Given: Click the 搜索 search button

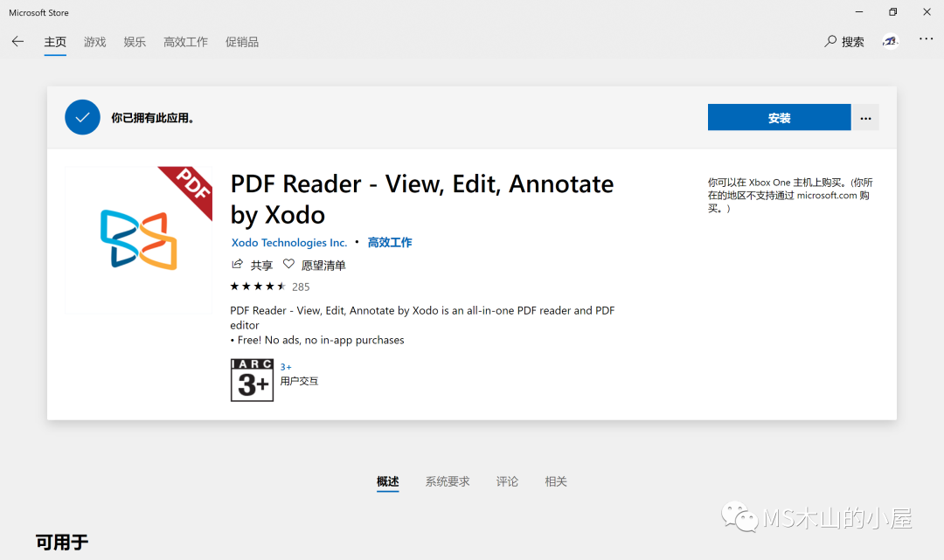Looking at the screenshot, I should pos(844,42).
